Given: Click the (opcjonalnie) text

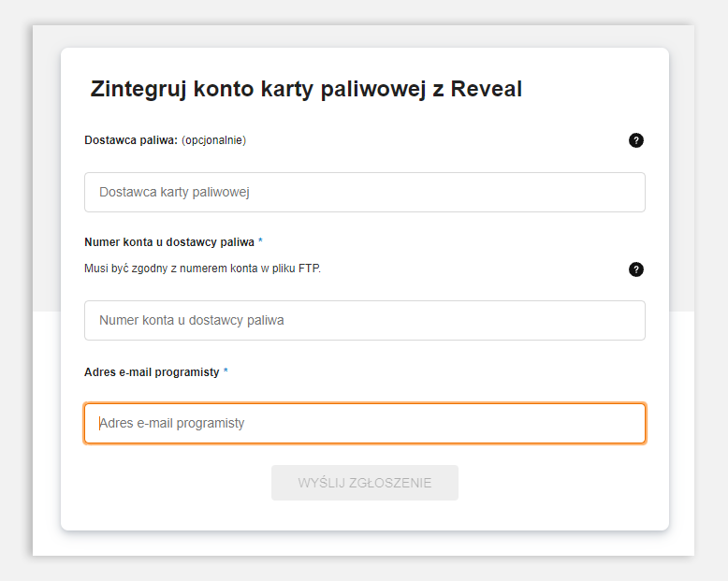Looking at the screenshot, I should (214, 140).
